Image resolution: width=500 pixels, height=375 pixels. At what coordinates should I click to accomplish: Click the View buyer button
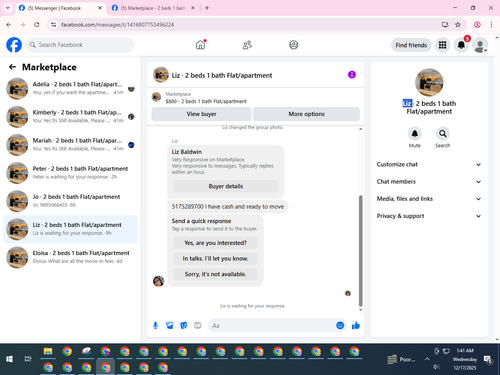click(x=201, y=114)
